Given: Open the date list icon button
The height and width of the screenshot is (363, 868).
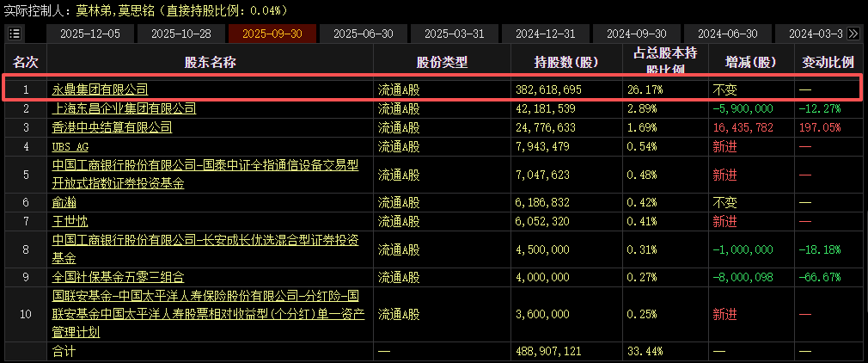Looking at the screenshot, I should click(15, 34).
